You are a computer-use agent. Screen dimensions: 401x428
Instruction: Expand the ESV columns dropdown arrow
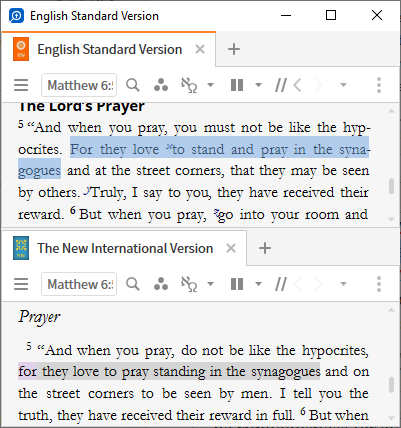pyautogui.click(x=258, y=85)
